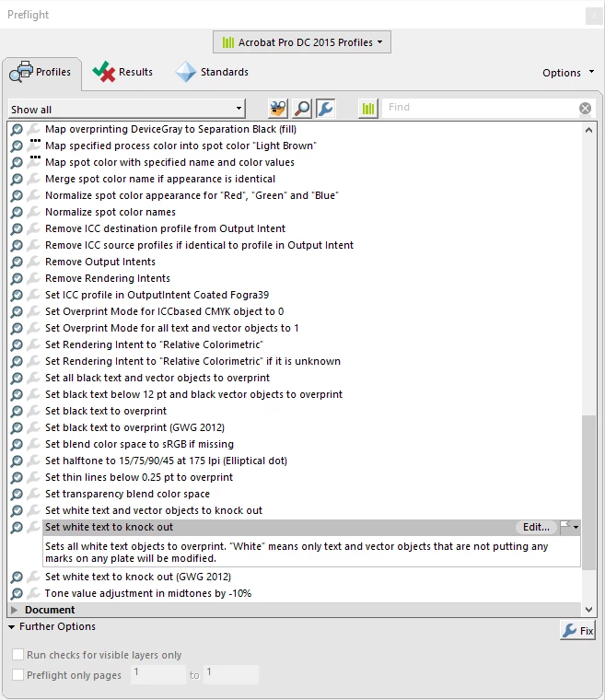Switch to the Standards tab
This screenshot has width=605, height=700.
pos(212,72)
